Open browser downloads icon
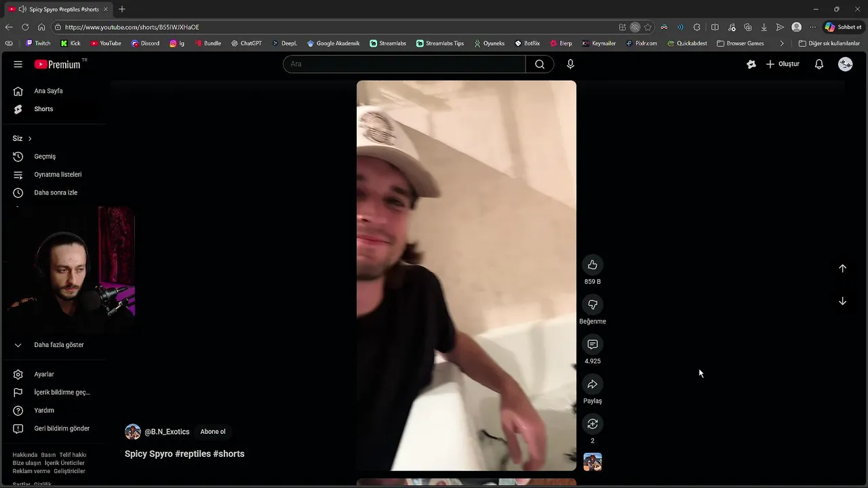The image size is (868, 488). click(x=764, y=27)
